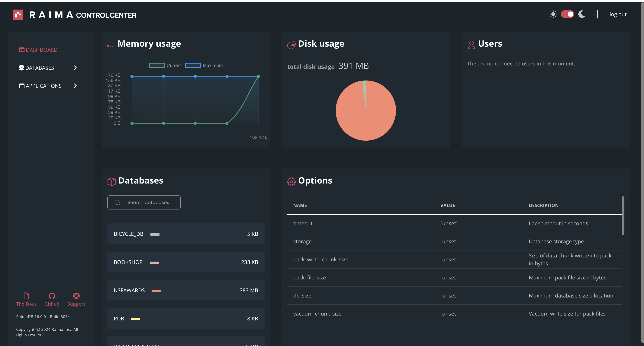Toggle the Maximum series in chart legend
The height and width of the screenshot is (346, 644).
[x=193, y=65]
